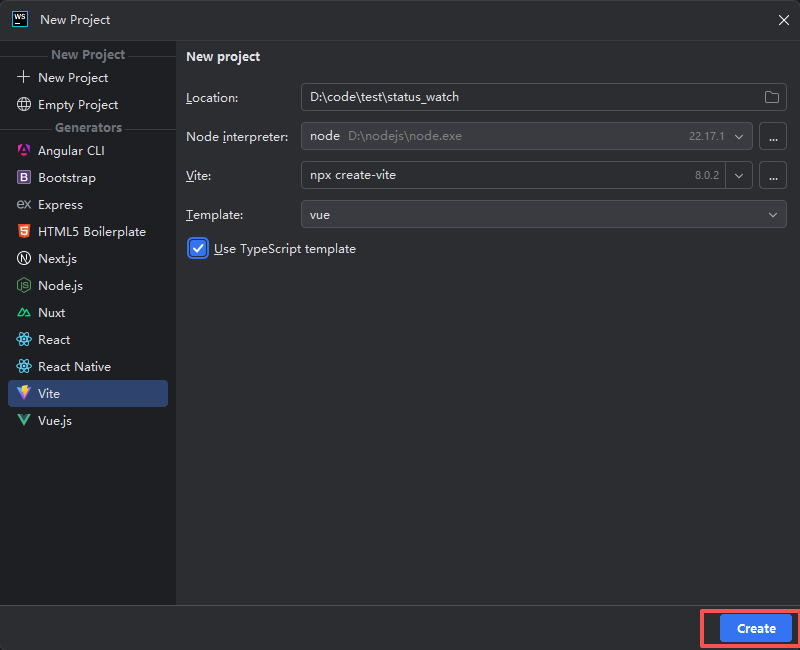This screenshot has width=800, height=650.
Task: Select New Project in sidebar
Action: point(88,78)
